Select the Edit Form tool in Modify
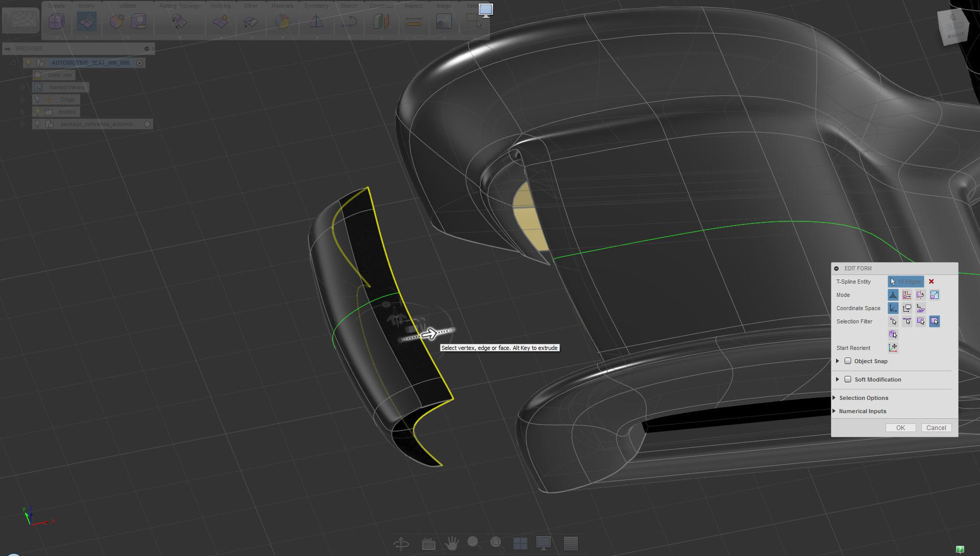Viewport: 980px width, 556px height. pyautogui.click(x=86, y=21)
